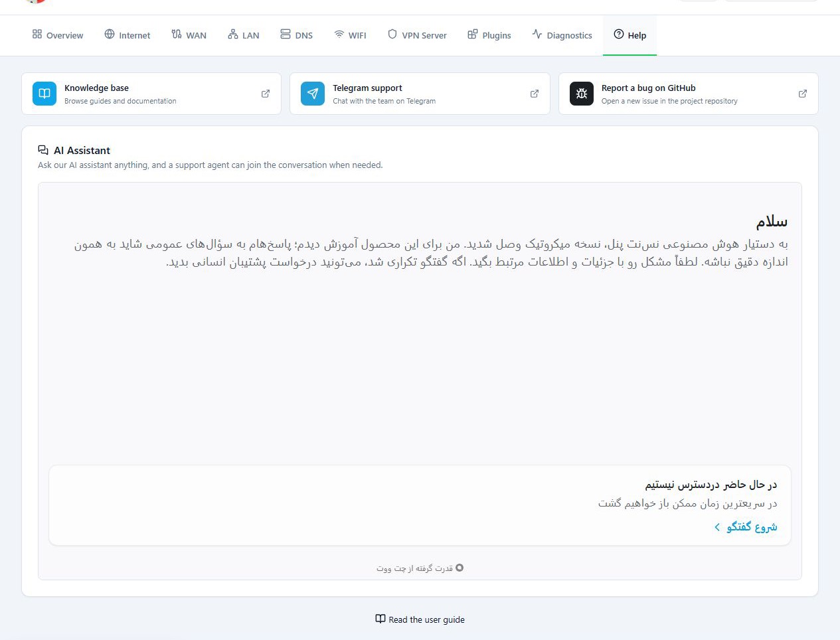Screen dimensions: 840x640
Task: Click the Telegram paper plane icon
Action: (313, 94)
